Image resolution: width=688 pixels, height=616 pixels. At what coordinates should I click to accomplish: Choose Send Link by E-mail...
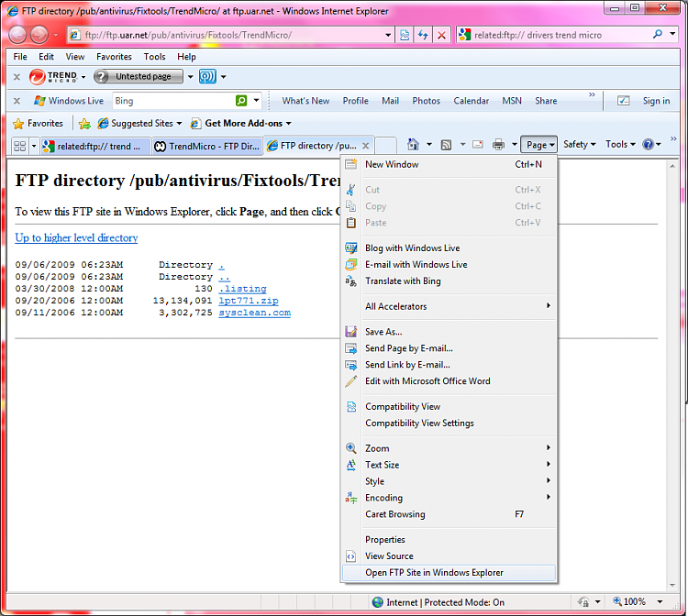449,365
